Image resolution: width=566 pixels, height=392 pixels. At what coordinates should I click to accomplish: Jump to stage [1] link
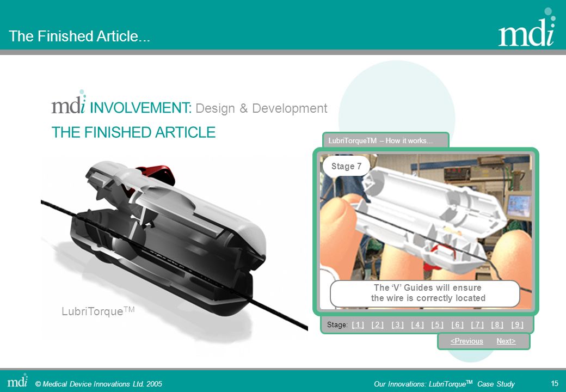(x=358, y=324)
